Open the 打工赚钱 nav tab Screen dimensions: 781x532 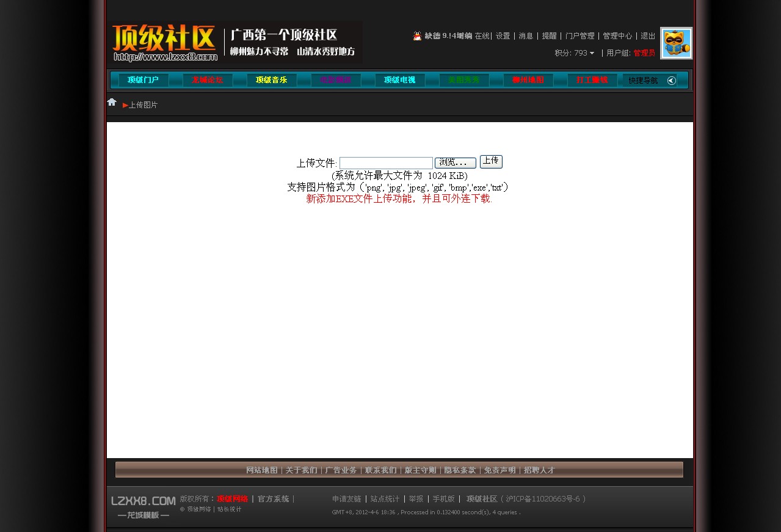(592, 80)
